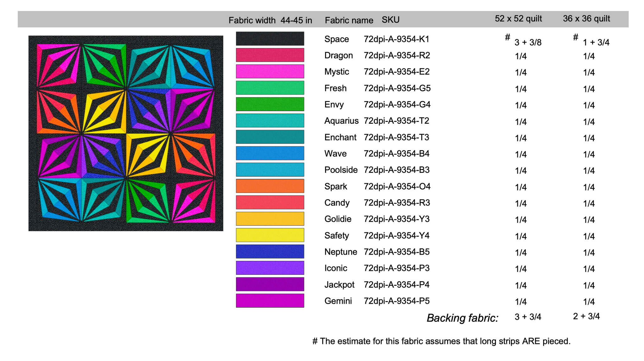Select the SKU '72dpi-A-9354-B5'
The width and height of the screenshot is (644, 361).
(397, 252)
